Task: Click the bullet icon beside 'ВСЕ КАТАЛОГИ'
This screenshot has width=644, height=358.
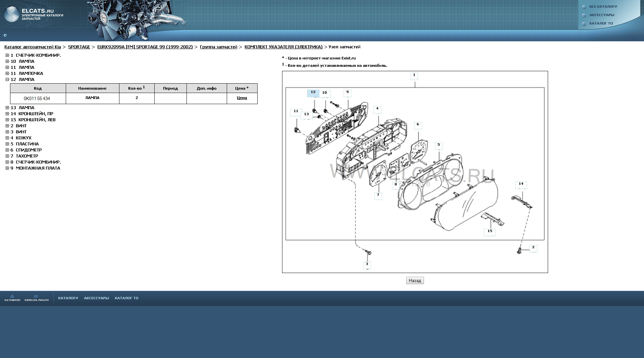Action: 584,7
